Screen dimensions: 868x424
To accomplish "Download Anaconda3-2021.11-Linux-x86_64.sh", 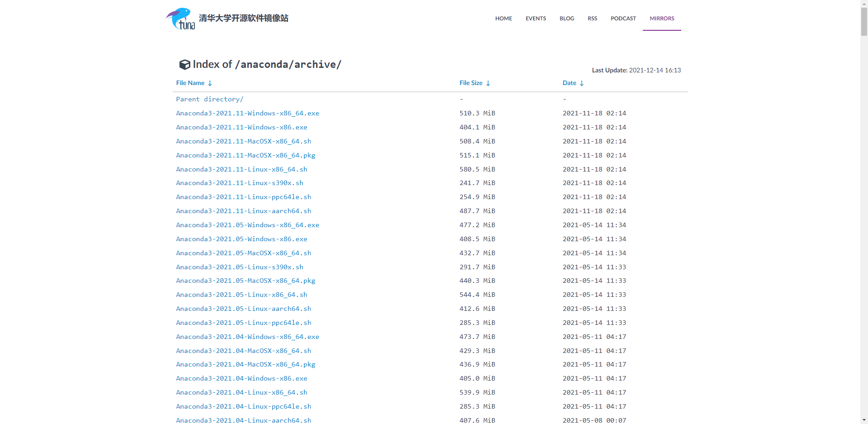I will [242, 169].
